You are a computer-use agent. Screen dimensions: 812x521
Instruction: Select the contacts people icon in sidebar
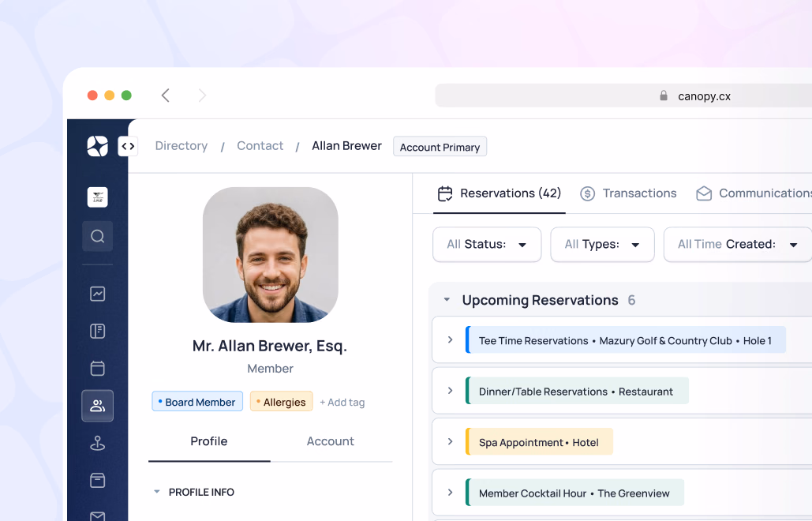tap(97, 406)
